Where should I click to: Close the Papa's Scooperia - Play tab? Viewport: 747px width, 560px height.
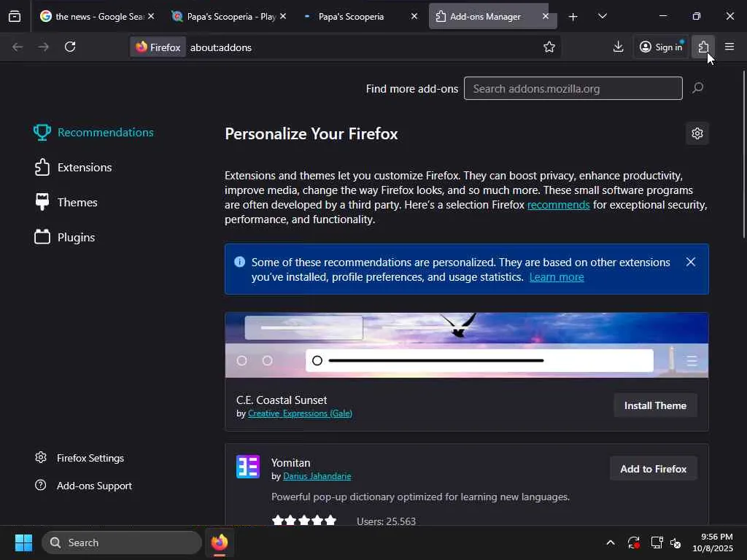pyautogui.click(x=283, y=16)
